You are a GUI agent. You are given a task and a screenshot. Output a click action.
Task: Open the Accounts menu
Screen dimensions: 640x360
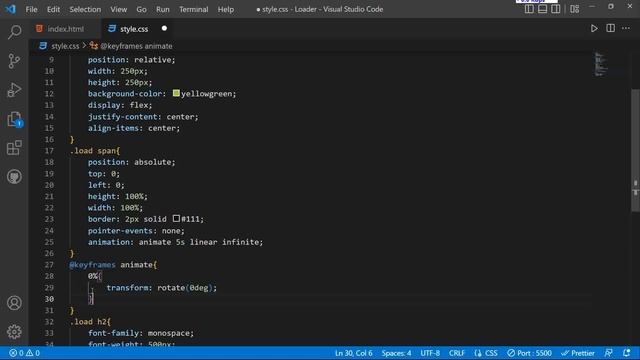coord(14,303)
